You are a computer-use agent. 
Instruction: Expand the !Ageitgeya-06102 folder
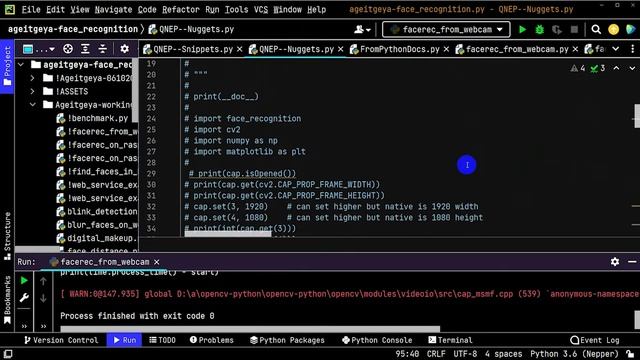click(x=32, y=78)
